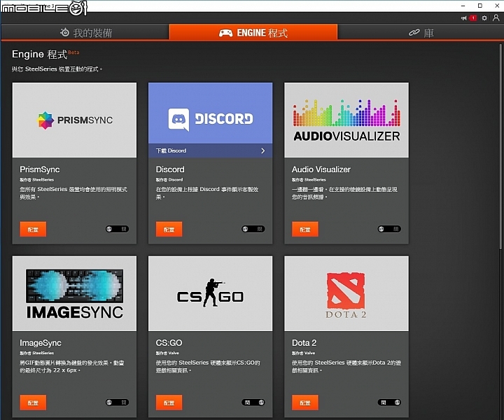Click 配置 button for Dota 2
The width and height of the screenshot is (504, 420).
pyautogui.click(x=305, y=402)
